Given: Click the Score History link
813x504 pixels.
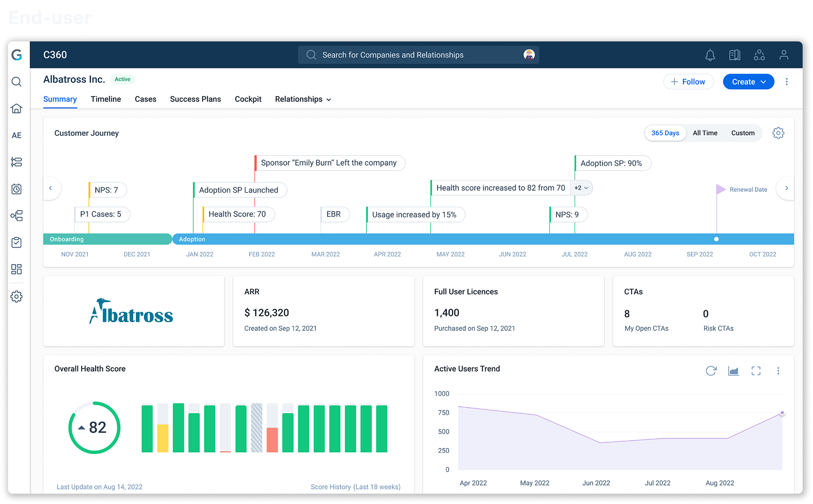Looking at the screenshot, I should 355,487.
